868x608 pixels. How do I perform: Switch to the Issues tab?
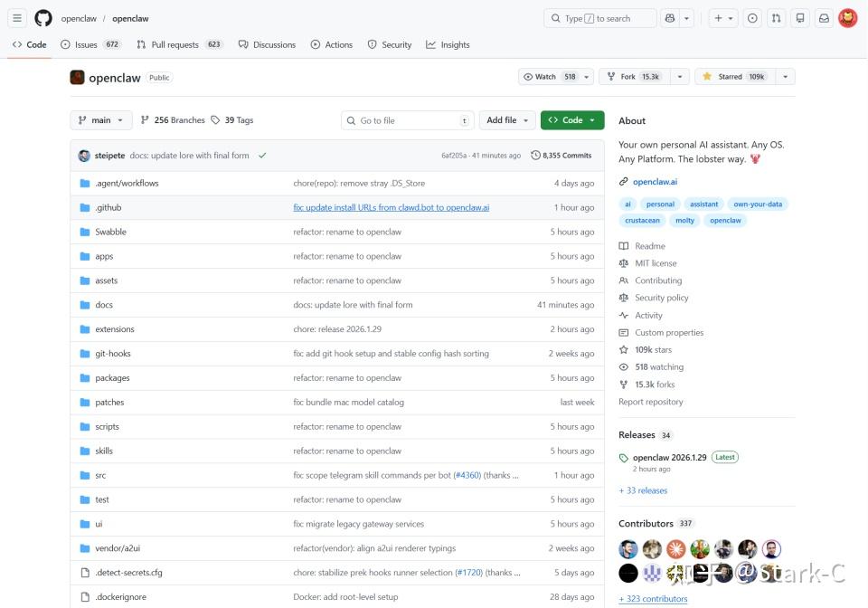click(x=90, y=45)
